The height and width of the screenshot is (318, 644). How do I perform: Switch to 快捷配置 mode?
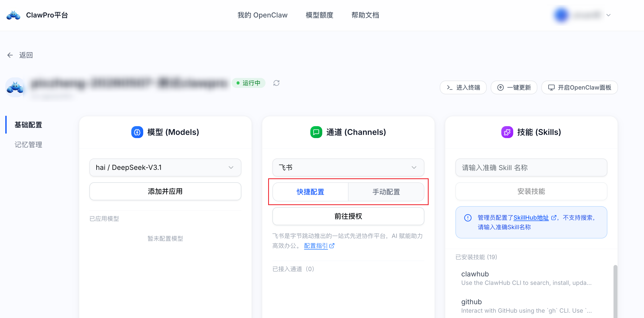pos(310,192)
